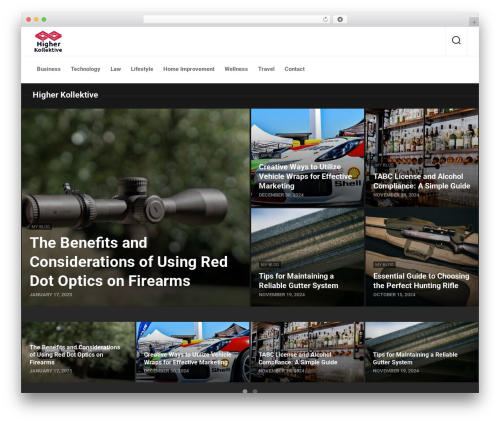Open the Contact menu item
500x423 pixels.
295,69
